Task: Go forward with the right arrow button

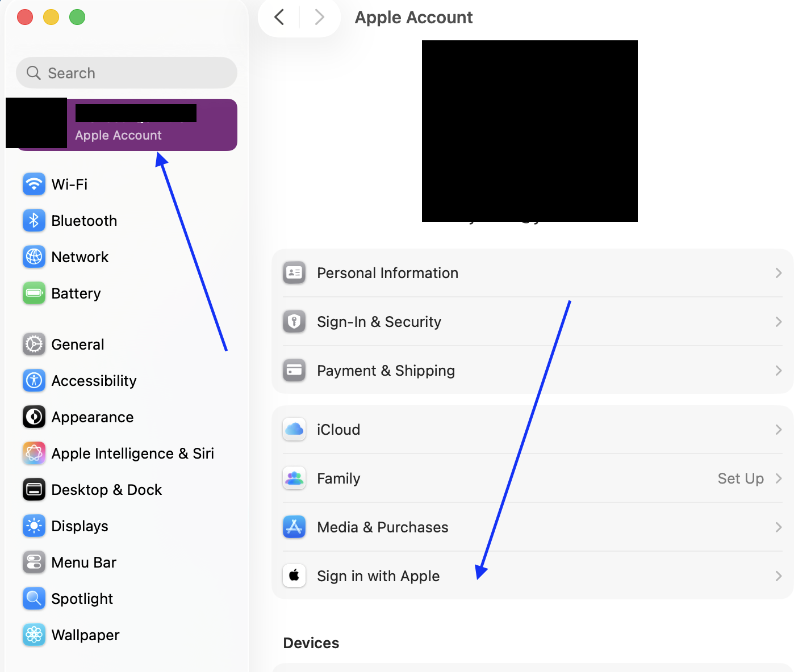Action: [320, 17]
